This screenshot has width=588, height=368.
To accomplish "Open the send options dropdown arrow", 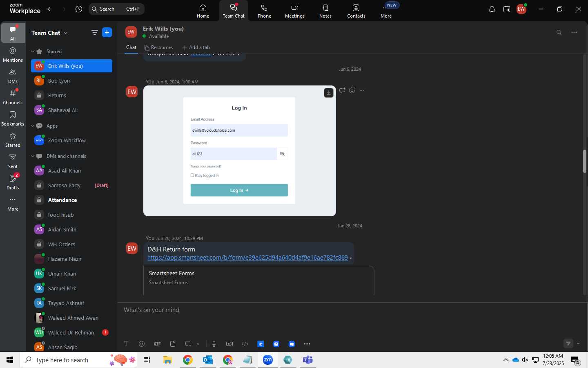I will (x=578, y=343).
